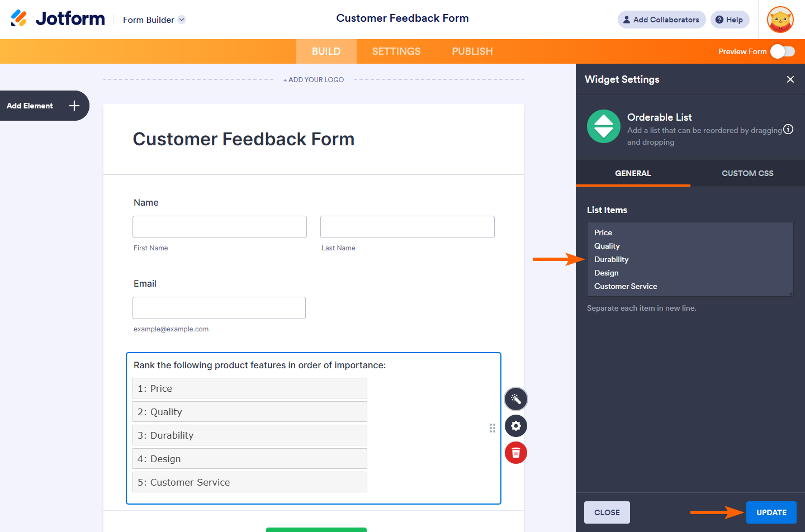
Task: Click Add Collaborators button
Action: coord(661,20)
